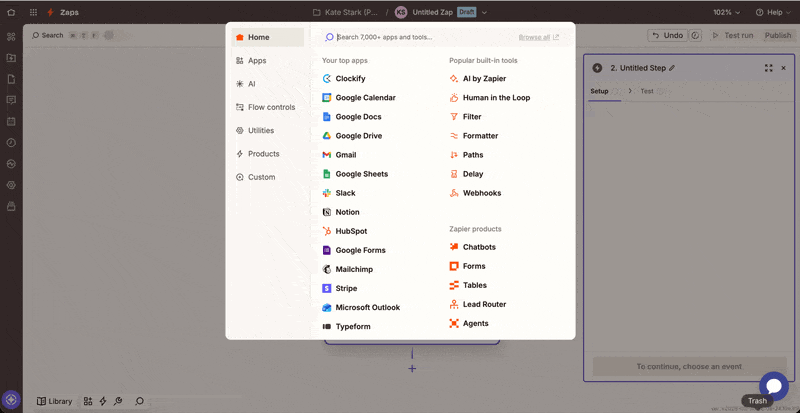800x413 pixels.
Task: Select the Filter built-in tool
Action: (471, 117)
